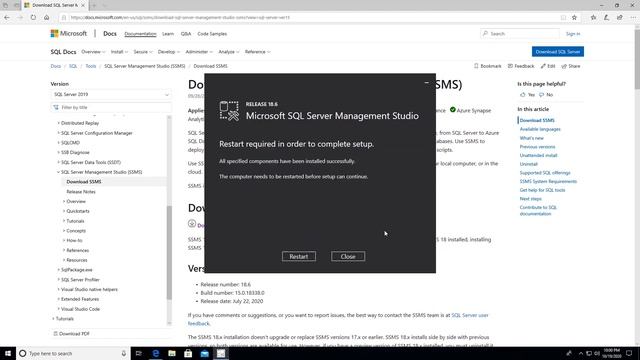Click the Tools breadcrumb link
640x360 pixels.
coord(91,66)
